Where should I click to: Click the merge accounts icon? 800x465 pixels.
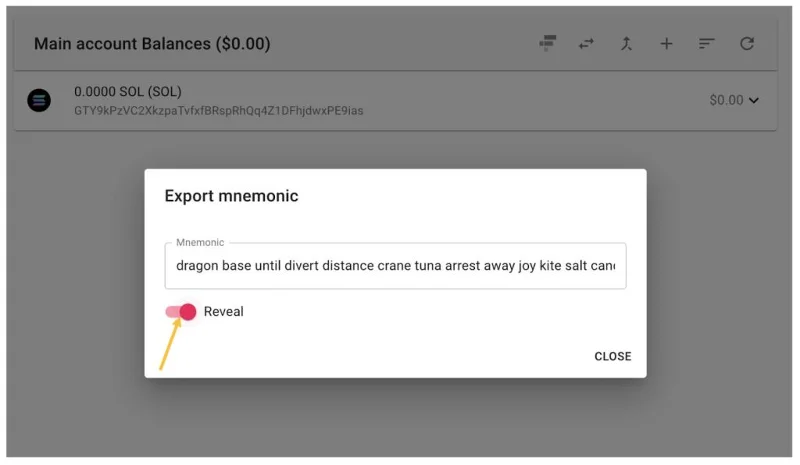(x=626, y=43)
